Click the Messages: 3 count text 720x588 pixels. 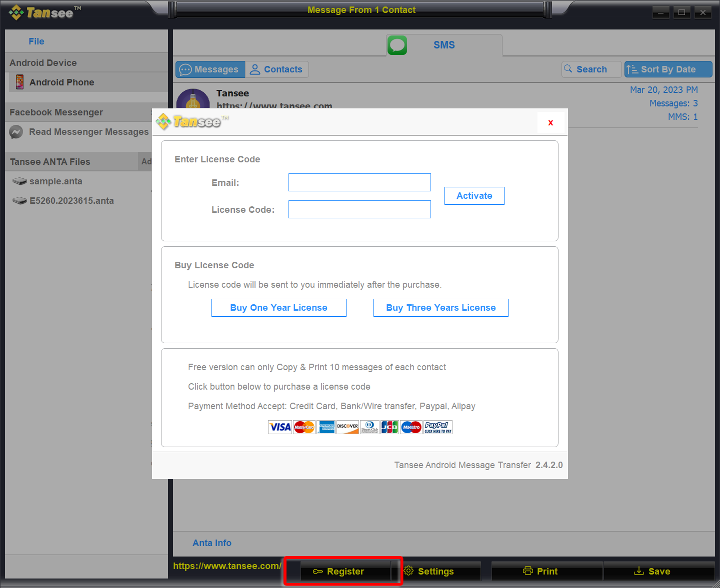[673, 103]
